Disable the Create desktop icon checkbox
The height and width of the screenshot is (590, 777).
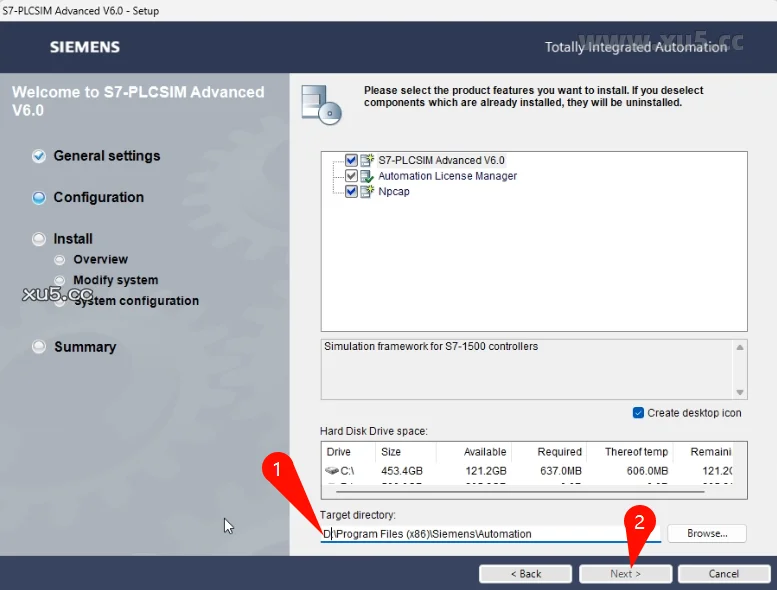[638, 413]
